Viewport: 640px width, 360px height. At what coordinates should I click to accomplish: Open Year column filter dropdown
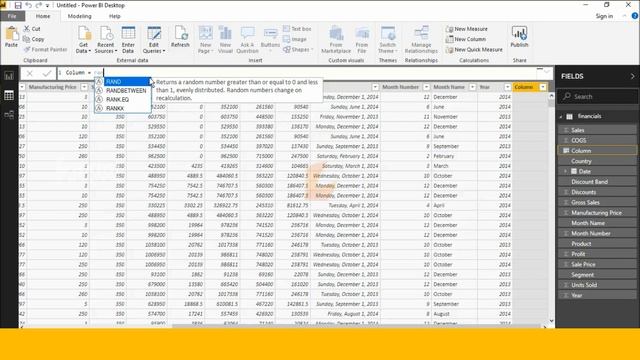[507, 87]
